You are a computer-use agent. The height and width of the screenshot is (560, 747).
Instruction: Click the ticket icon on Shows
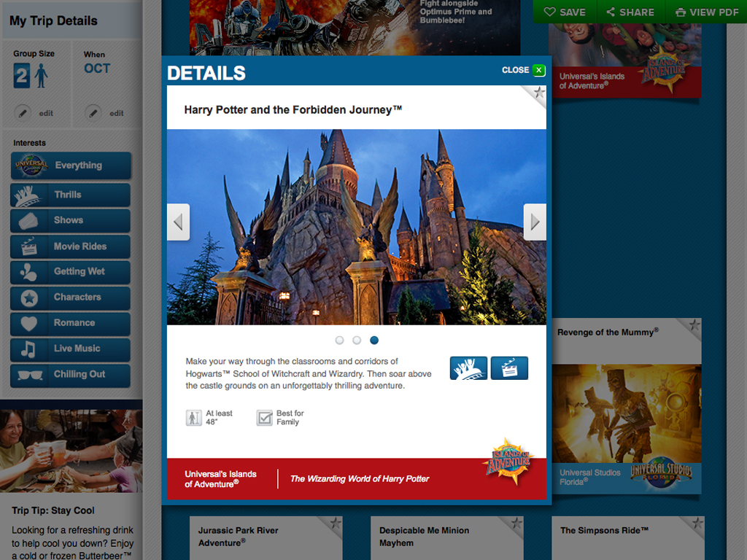[28, 221]
